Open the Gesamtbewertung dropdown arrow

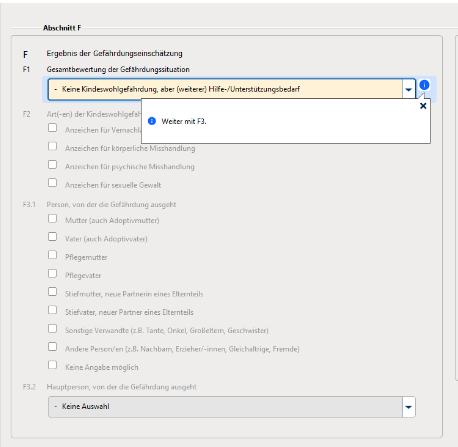pos(408,89)
